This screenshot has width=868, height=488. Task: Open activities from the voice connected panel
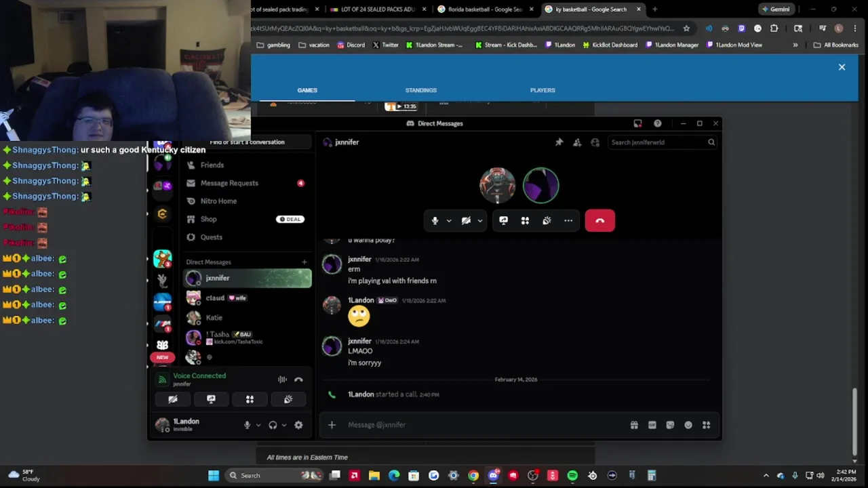tap(250, 399)
